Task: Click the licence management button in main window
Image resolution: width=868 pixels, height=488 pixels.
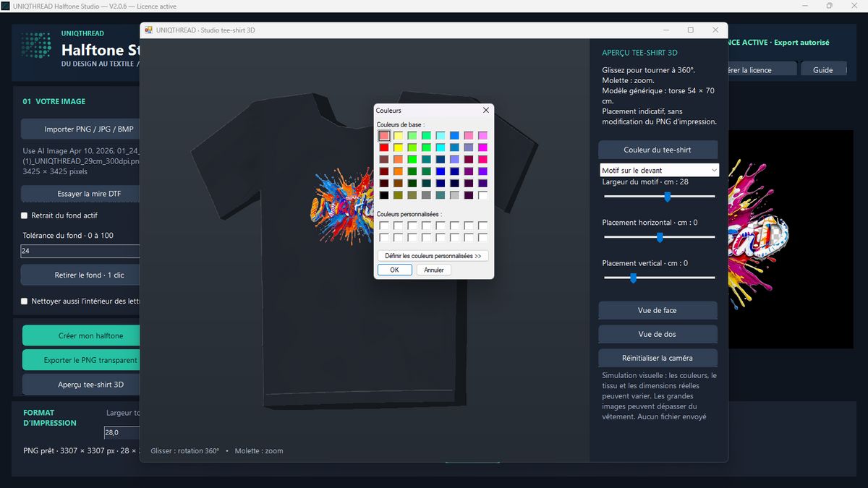Action: point(762,70)
